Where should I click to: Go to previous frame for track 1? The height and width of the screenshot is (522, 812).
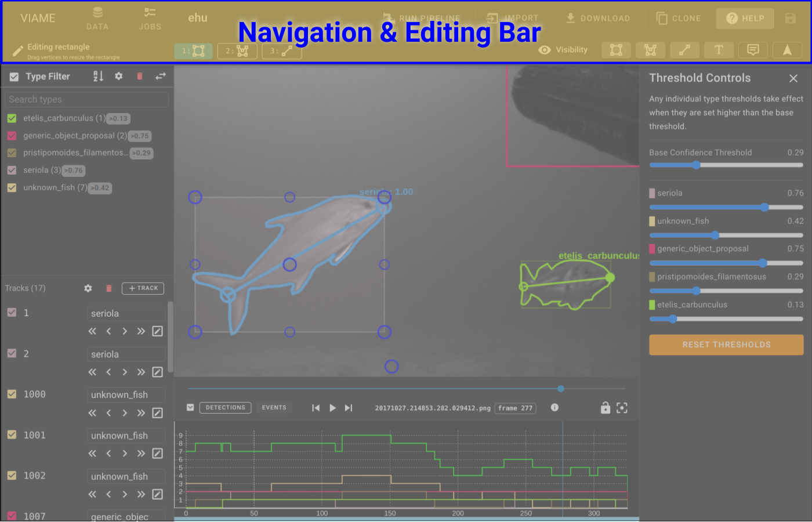[108, 331]
